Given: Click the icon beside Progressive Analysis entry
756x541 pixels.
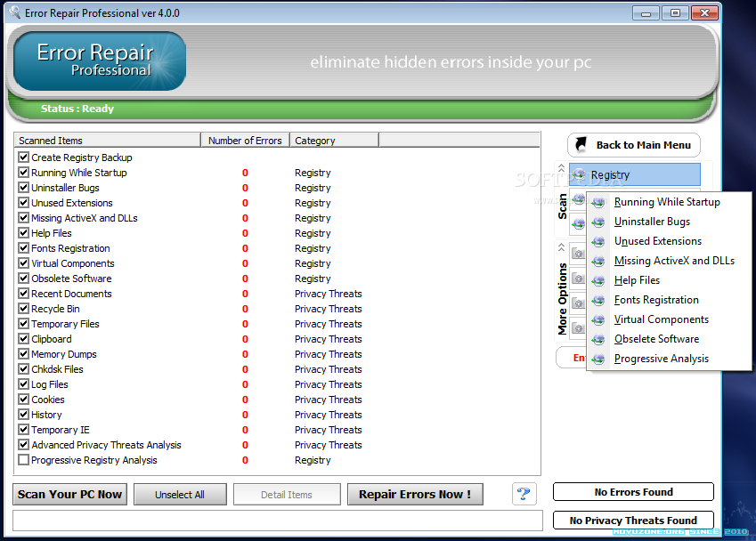Looking at the screenshot, I should point(598,359).
